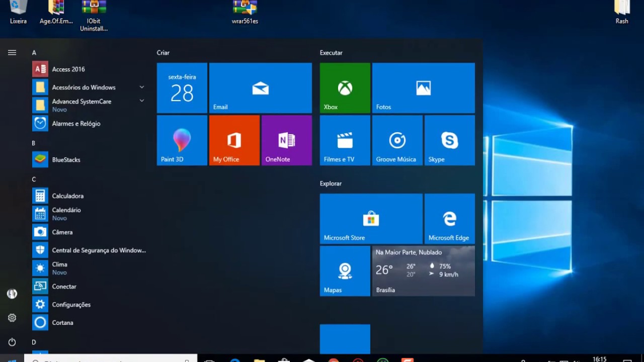Expand the Start menu hamburger navigation
The image size is (644, 362).
(12, 53)
